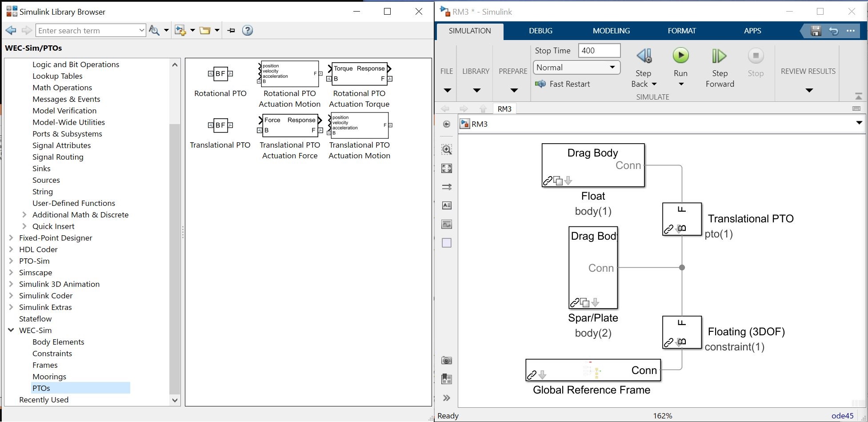Screen dimensions: 868x422
Task: Click the Image annotation icon
Action: click(447, 224)
